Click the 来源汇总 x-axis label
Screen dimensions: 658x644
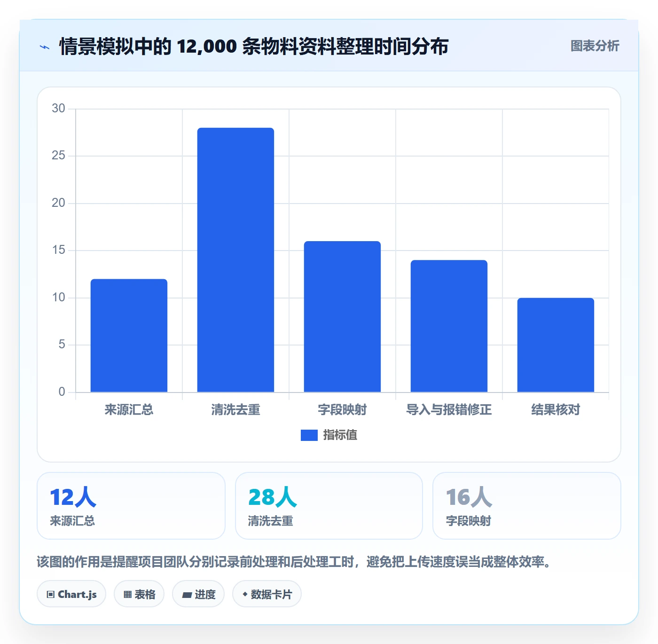click(129, 410)
